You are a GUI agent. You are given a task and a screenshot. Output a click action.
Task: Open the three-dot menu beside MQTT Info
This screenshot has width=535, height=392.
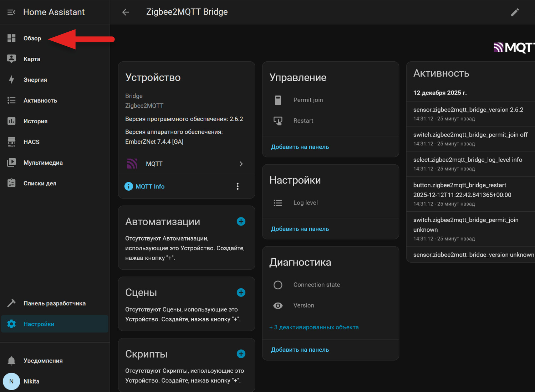tap(238, 186)
